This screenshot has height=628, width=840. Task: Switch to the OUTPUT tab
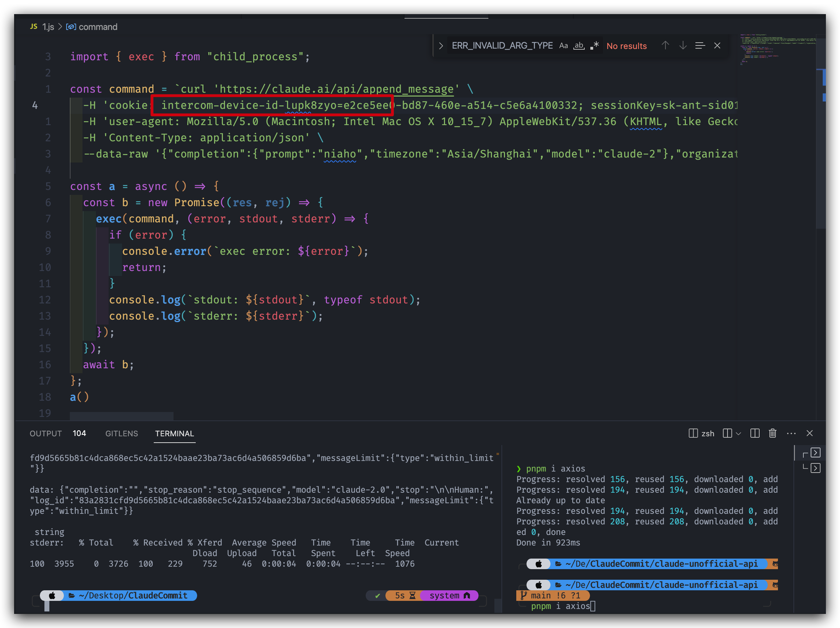[x=45, y=433]
